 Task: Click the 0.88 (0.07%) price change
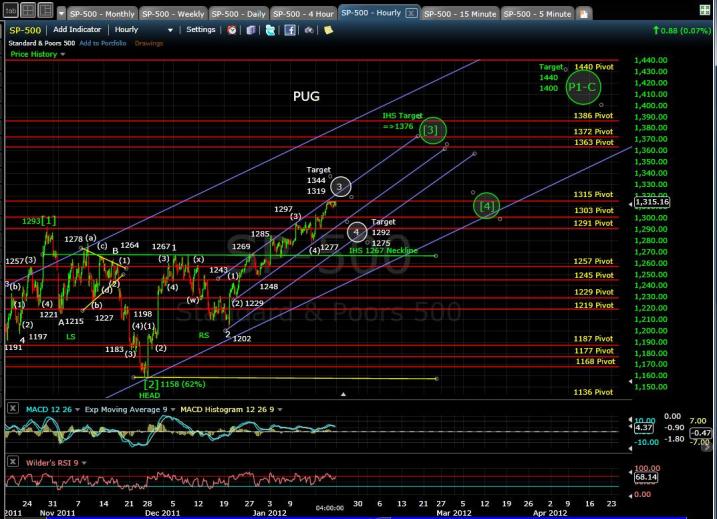tap(682, 31)
